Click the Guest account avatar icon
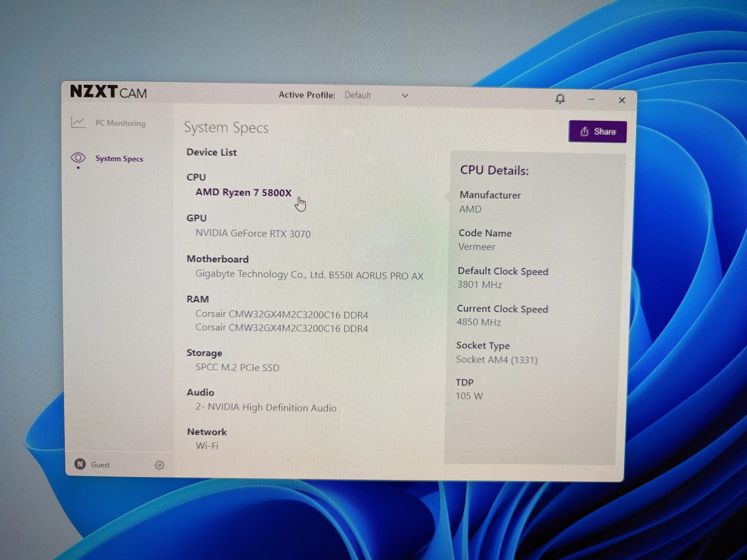Screen dimensions: 747x560 click(80, 464)
